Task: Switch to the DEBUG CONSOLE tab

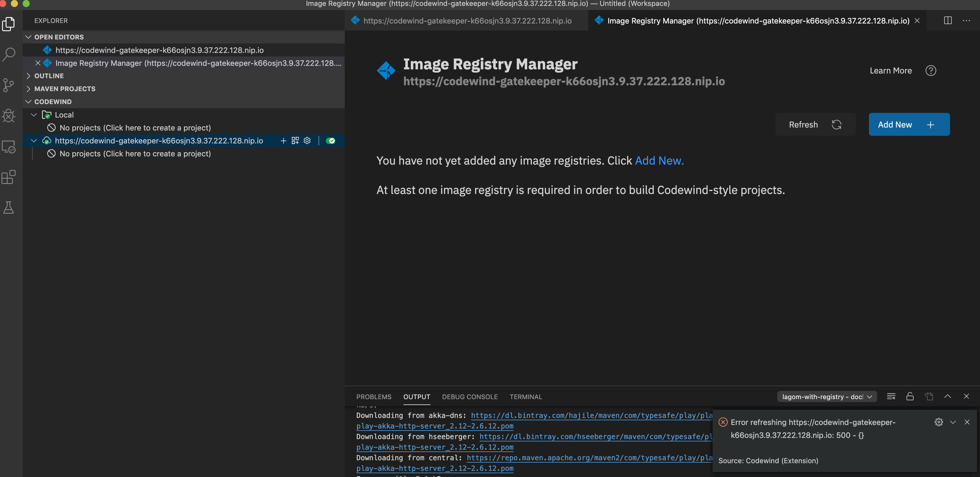Action: tap(470, 396)
